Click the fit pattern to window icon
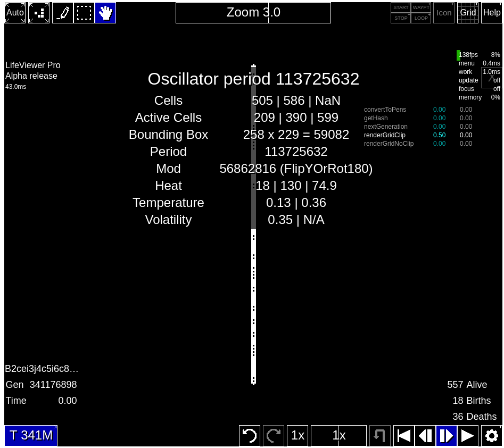Image resolution: width=504 pixels, height=448 pixels. coord(39,13)
